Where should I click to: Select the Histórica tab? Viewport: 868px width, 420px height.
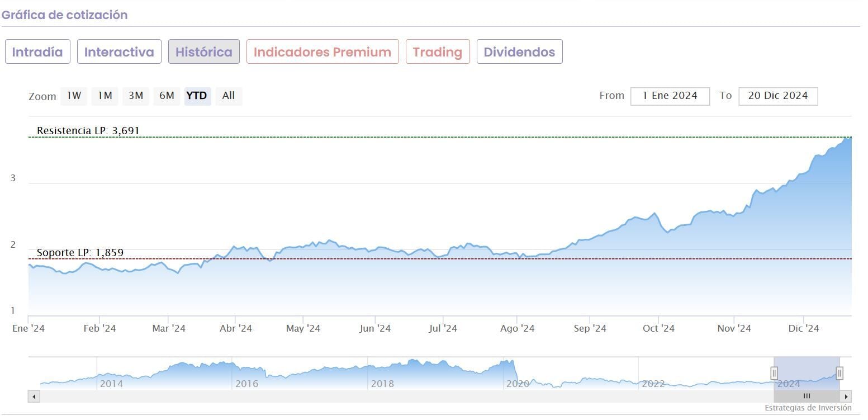[x=204, y=52]
